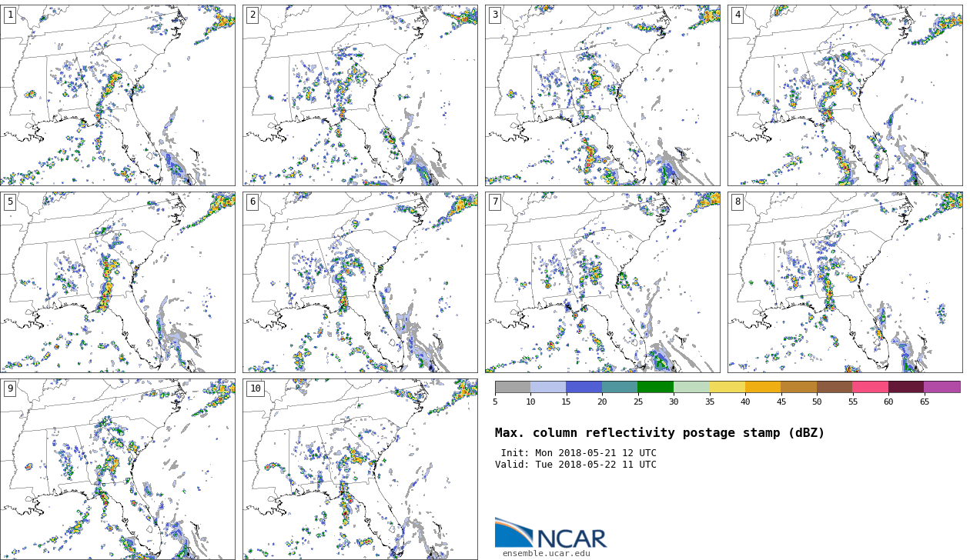Click the NCAR logo
The height and width of the screenshot is (560, 970).
coord(550,533)
